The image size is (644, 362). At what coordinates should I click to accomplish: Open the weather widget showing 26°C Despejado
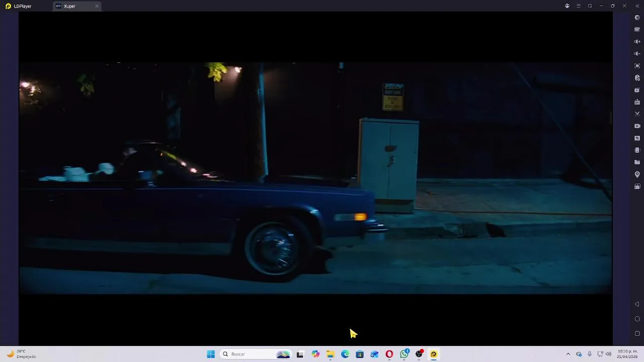pyautogui.click(x=22, y=354)
